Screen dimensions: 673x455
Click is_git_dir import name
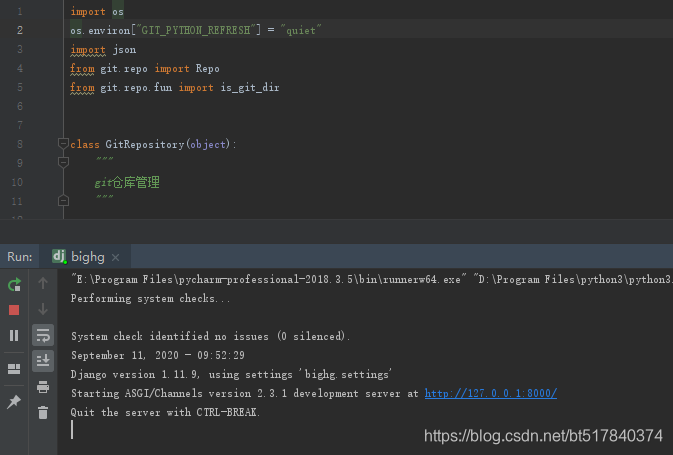[x=250, y=88]
